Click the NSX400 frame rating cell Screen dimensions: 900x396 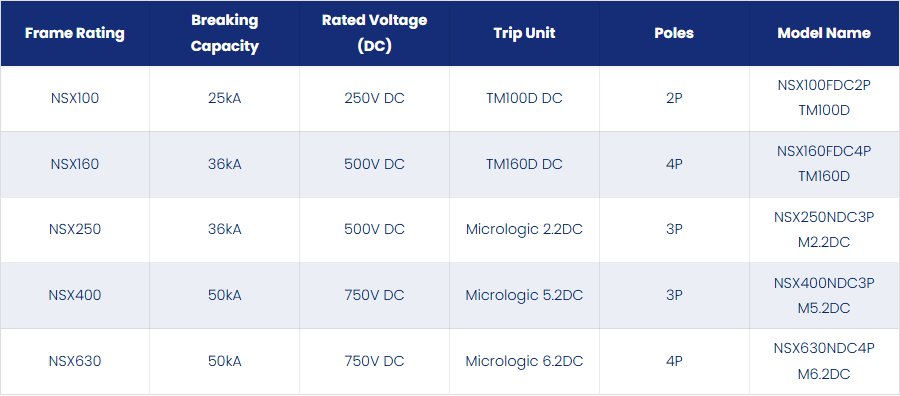coord(75,296)
